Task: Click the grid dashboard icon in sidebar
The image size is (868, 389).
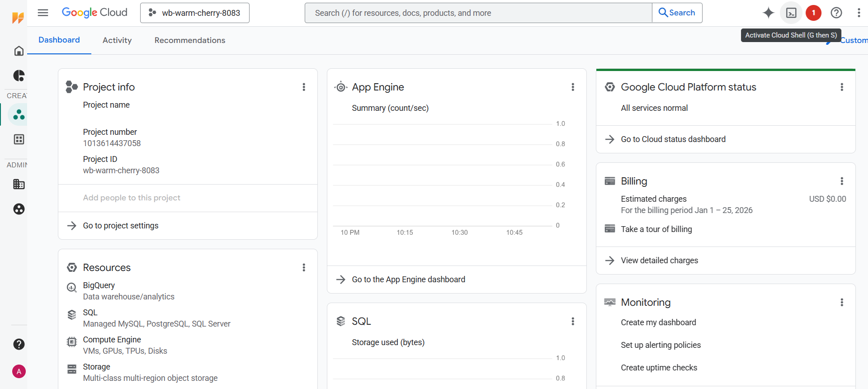Action: (19, 139)
